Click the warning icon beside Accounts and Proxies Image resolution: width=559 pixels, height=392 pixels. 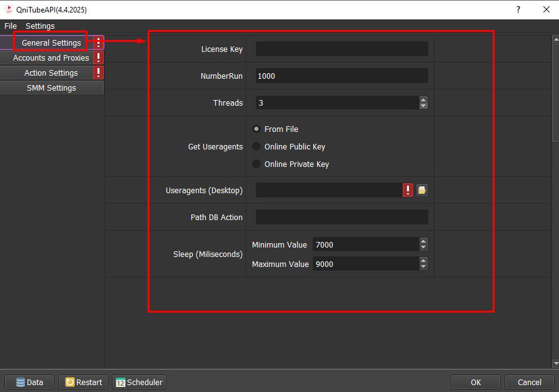[98, 58]
